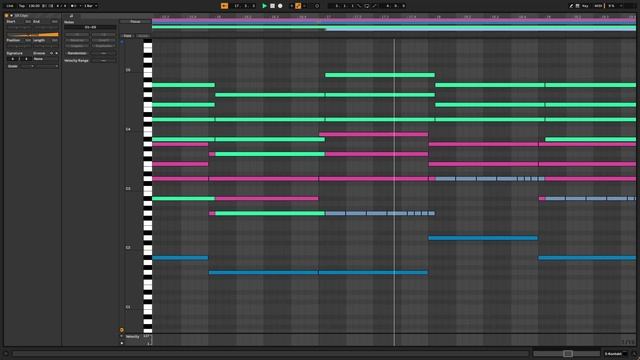This screenshot has width=640, height=360.
Task: Toggle the clip activator circle
Action: tap(7, 16)
